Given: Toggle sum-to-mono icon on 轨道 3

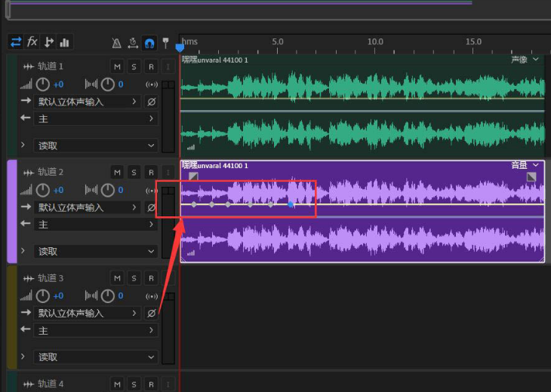Looking at the screenshot, I should [152, 296].
